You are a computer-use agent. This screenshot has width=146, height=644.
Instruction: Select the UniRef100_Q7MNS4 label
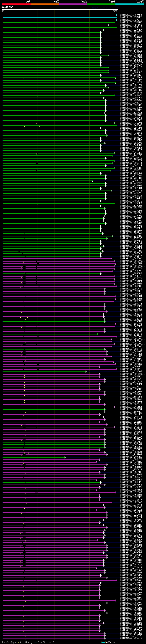pyautogui.click(x=131, y=567)
